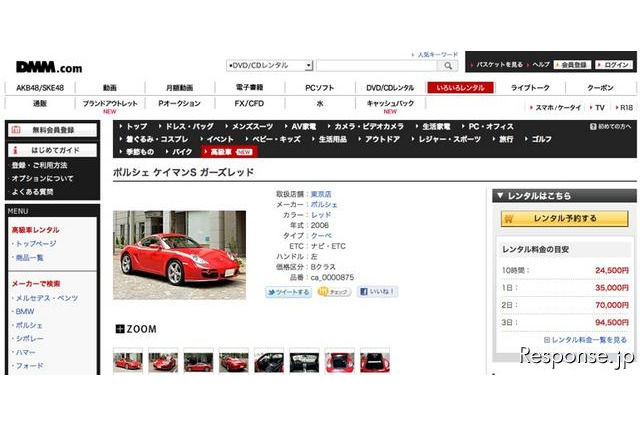Image resolution: width=640 pixels, height=426 pixels.
Task: Select the いろいろレンタル tab
Action: 460,88
